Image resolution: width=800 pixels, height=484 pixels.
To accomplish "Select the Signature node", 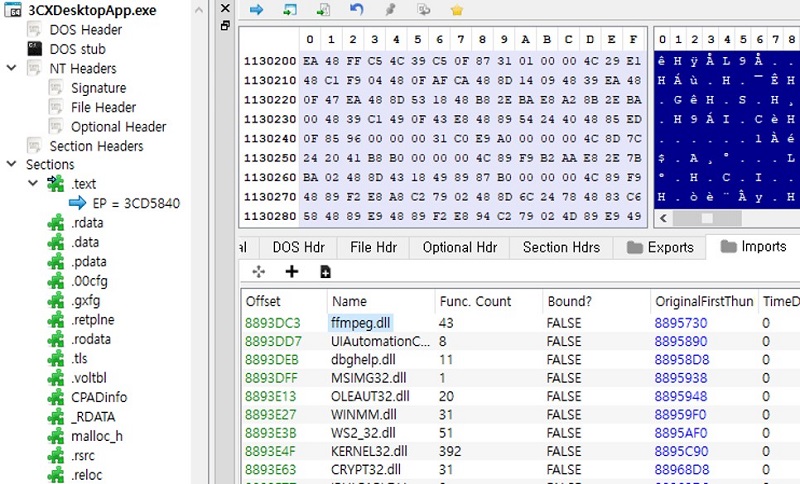I will point(98,88).
